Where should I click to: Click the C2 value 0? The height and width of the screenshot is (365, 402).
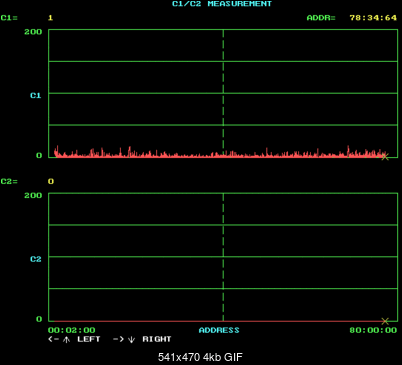51,182
